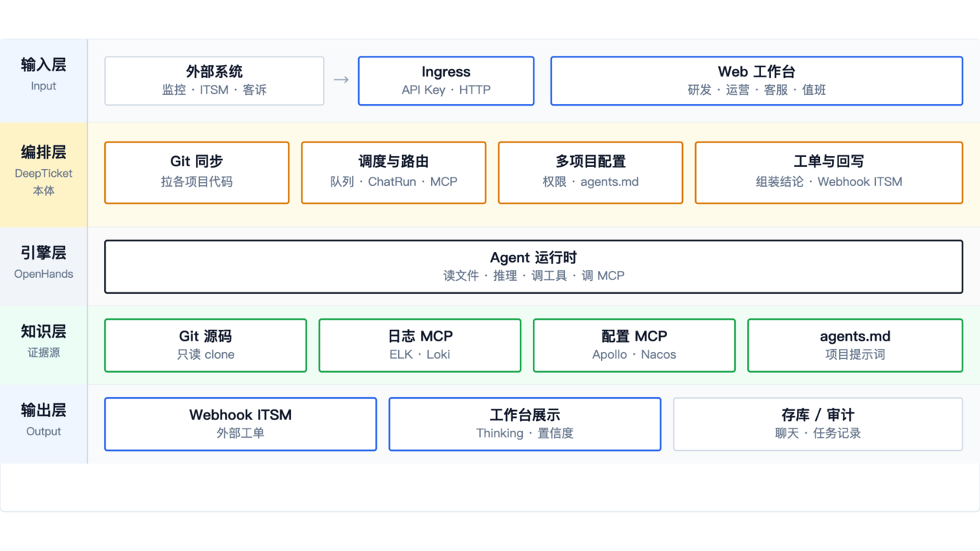Viewport: 980px width, 551px height.
Task: Click the Git 源码 card
Action: click(206, 345)
